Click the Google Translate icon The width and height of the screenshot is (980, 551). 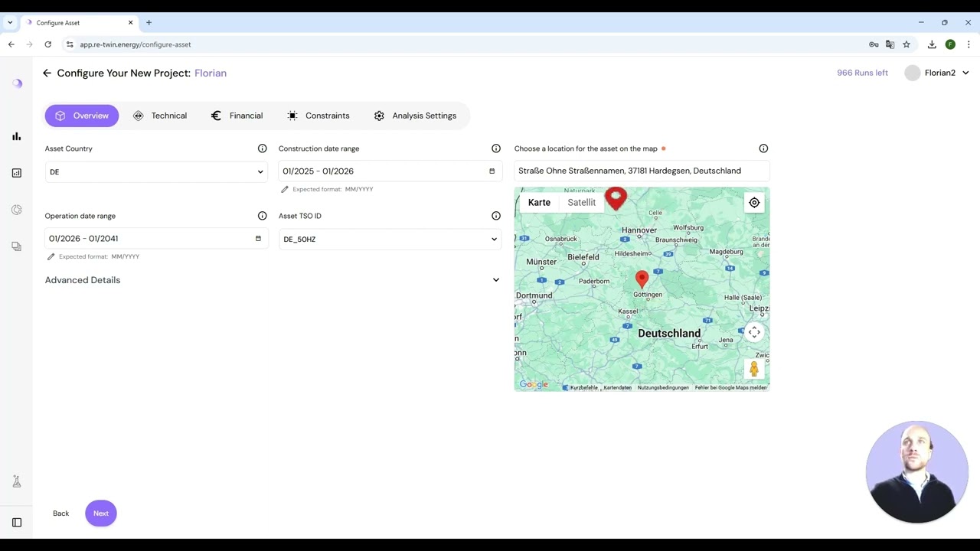890,44
